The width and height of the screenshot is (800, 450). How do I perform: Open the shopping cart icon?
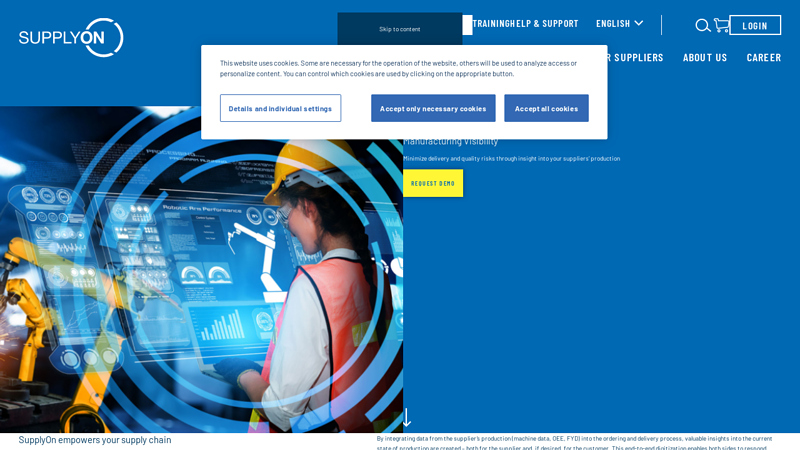click(721, 25)
